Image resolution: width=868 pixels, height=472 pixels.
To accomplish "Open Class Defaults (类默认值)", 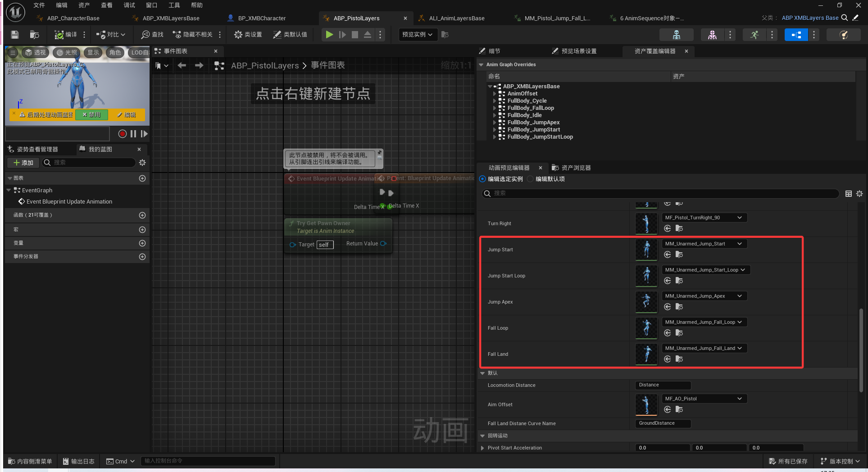I will (x=290, y=35).
